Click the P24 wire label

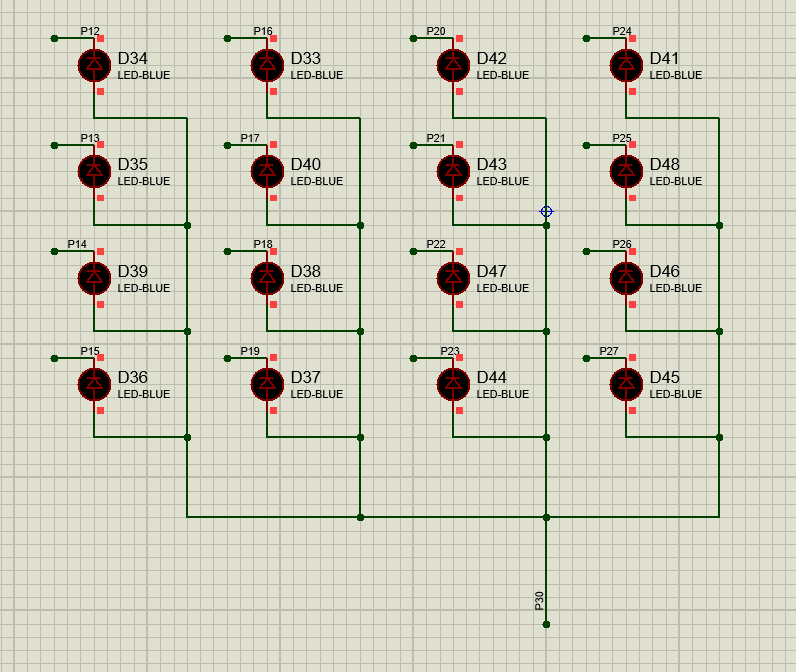pos(622,31)
